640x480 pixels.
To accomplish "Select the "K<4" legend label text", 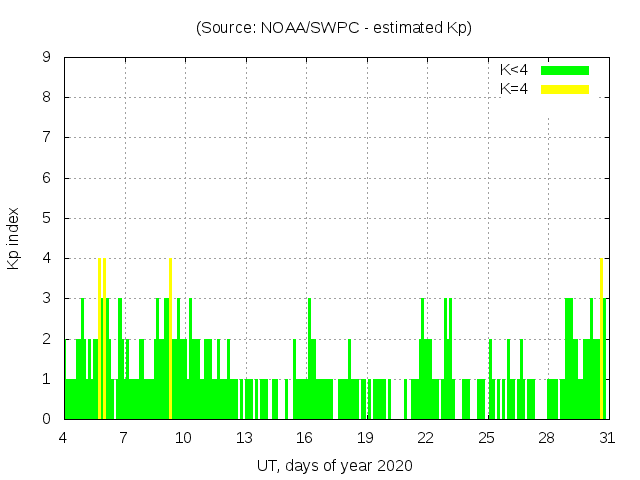I will [514, 70].
